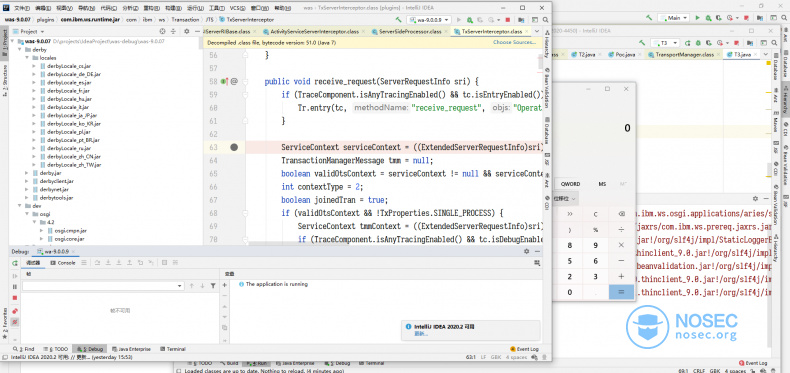This screenshot has height=373, width=790.
Task: Open the Console tab in Debug panel
Action: tap(63, 263)
